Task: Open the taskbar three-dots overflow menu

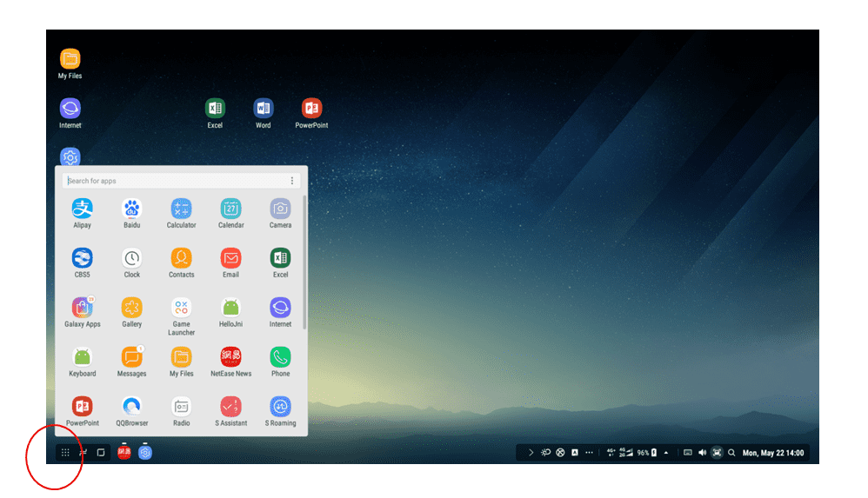Action: pos(589,453)
